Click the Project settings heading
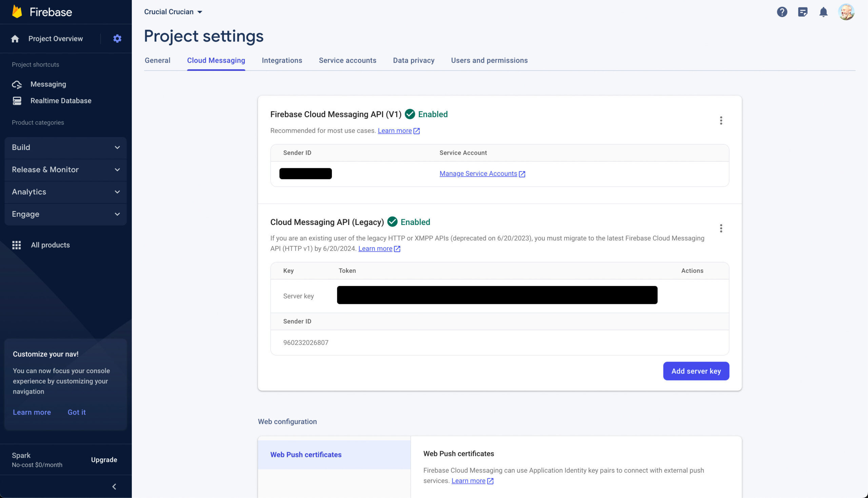Image resolution: width=868 pixels, height=498 pixels. click(x=203, y=36)
